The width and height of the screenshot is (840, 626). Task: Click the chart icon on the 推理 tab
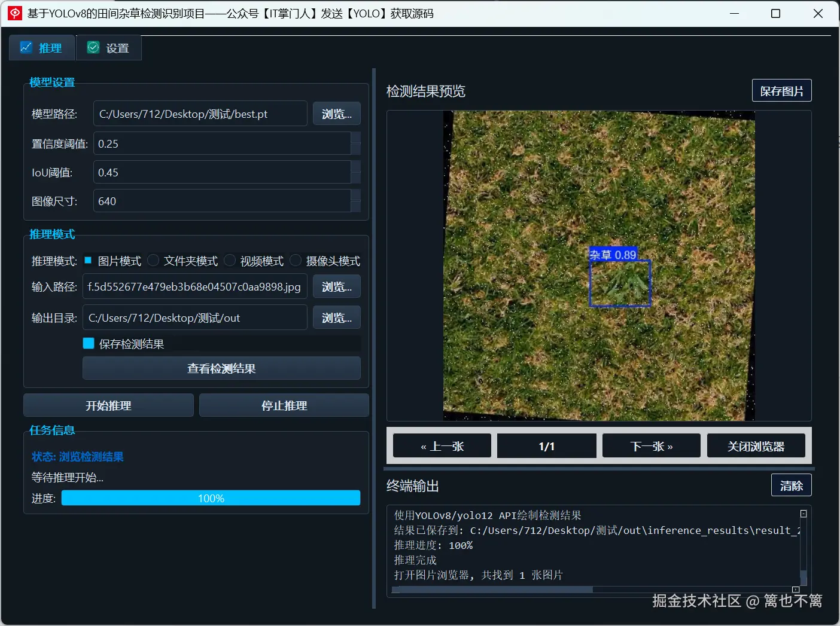point(26,47)
